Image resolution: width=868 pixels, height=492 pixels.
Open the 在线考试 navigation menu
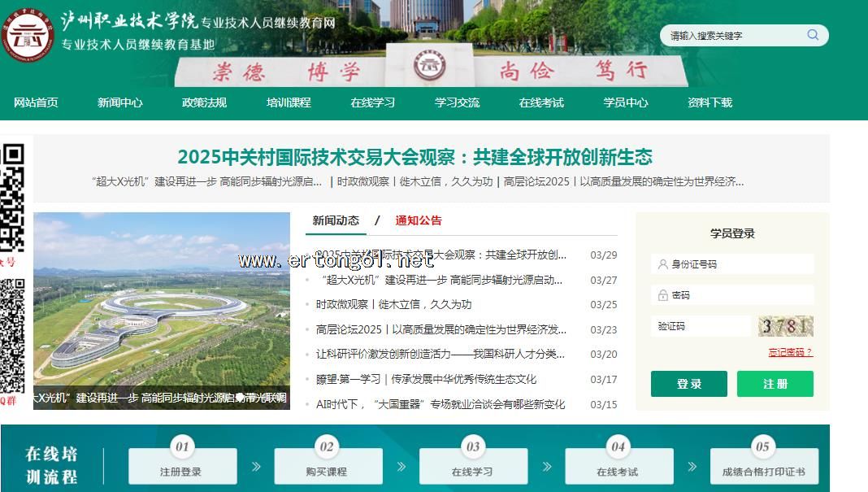tap(541, 102)
